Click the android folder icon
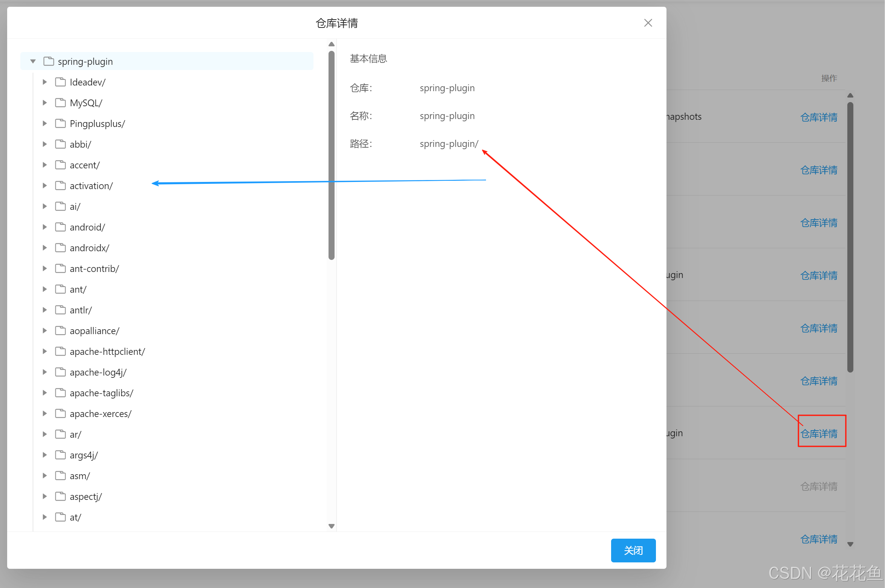 60,227
